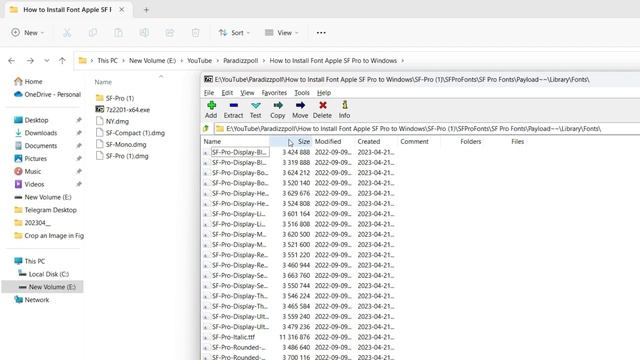Open the 7-Zip File menu
The image size is (640, 360).
click(209, 93)
